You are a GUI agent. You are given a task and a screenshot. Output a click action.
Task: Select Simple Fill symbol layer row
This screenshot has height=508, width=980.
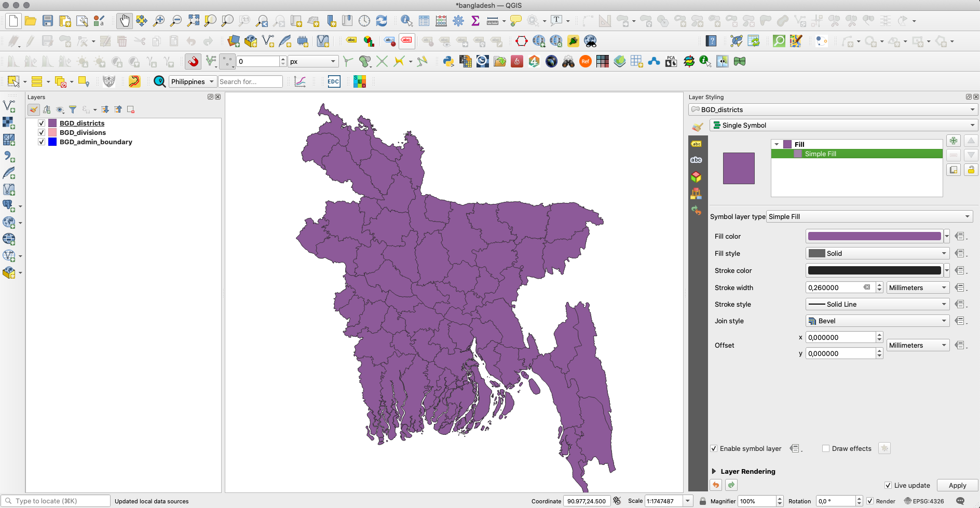tap(856, 154)
